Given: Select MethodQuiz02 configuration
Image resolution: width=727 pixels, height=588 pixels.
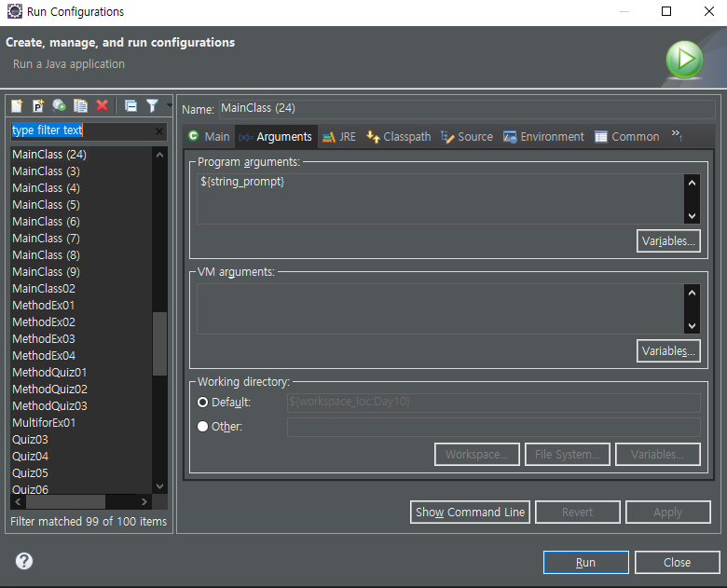Looking at the screenshot, I should [x=50, y=390].
